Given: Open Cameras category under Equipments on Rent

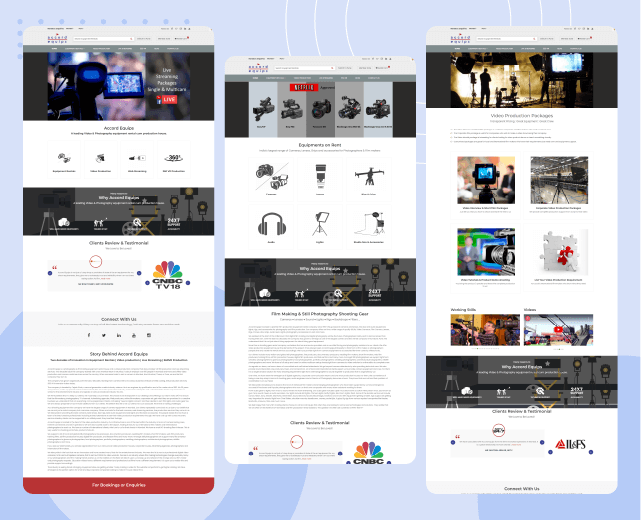Looking at the screenshot, I should (x=271, y=179).
